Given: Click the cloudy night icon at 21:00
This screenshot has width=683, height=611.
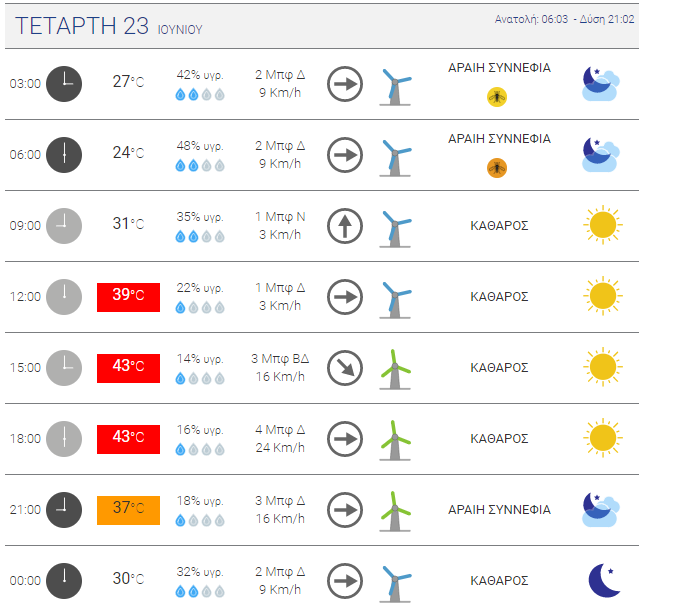Looking at the screenshot, I should (x=602, y=509).
